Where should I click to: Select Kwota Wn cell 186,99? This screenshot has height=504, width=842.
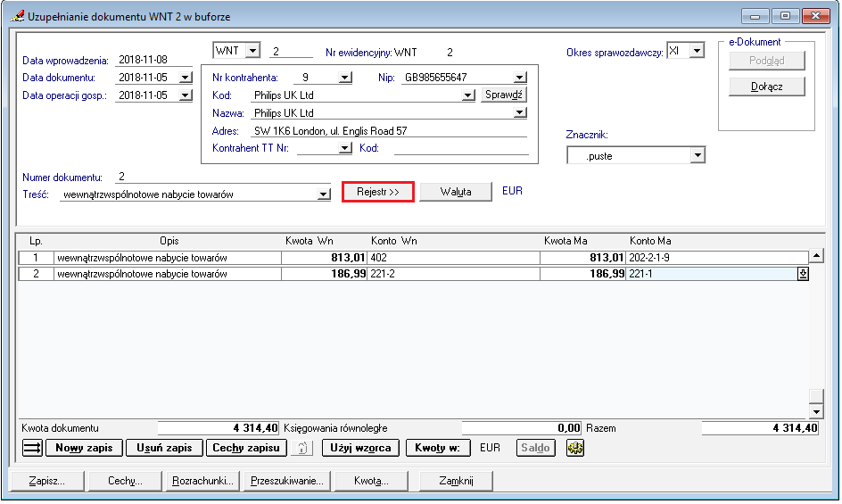click(325, 274)
